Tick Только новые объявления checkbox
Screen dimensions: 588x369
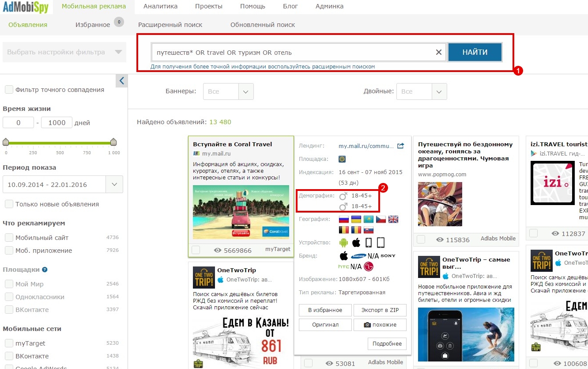[x=9, y=204]
